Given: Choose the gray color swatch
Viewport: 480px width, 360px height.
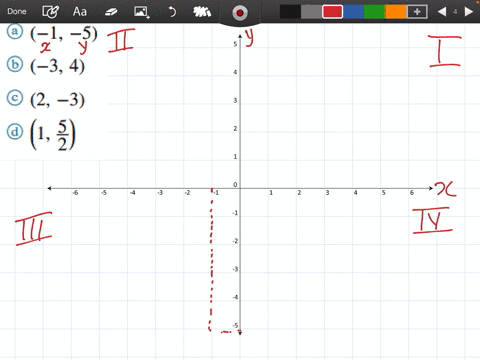Looking at the screenshot, I should (311, 12).
